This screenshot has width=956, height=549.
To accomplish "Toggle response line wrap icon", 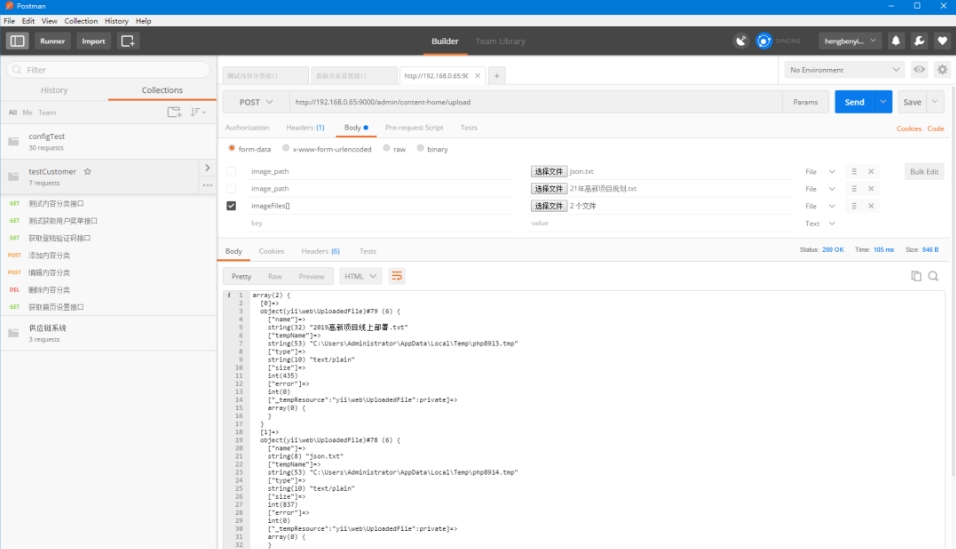I will [396, 276].
